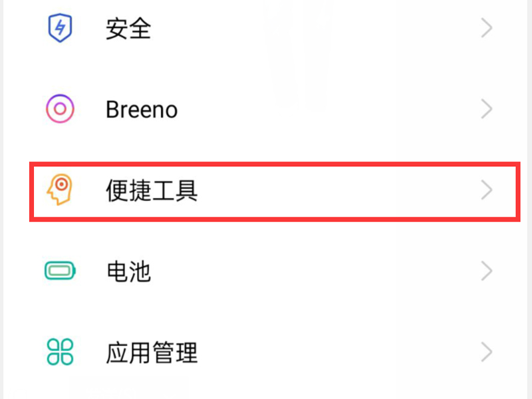Image resolution: width=532 pixels, height=399 pixels.
Task: Tap the green four-circle 应用管理 icon
Action: pyautogui.click(x=60, y=352)
